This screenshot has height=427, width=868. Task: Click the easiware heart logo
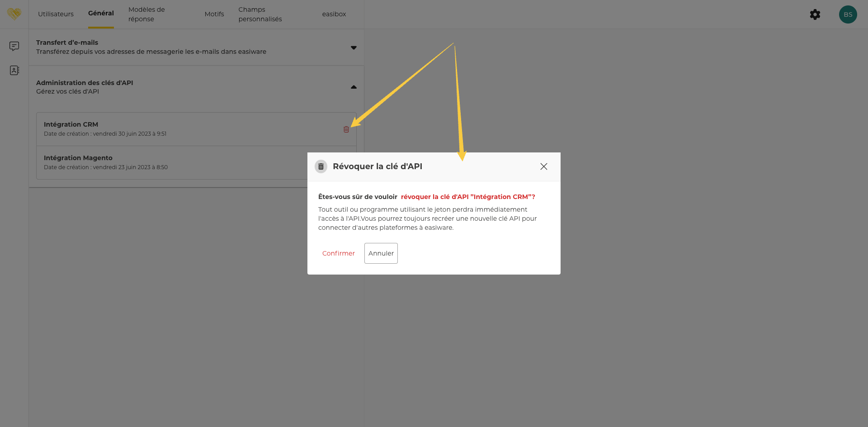(14, 14)
